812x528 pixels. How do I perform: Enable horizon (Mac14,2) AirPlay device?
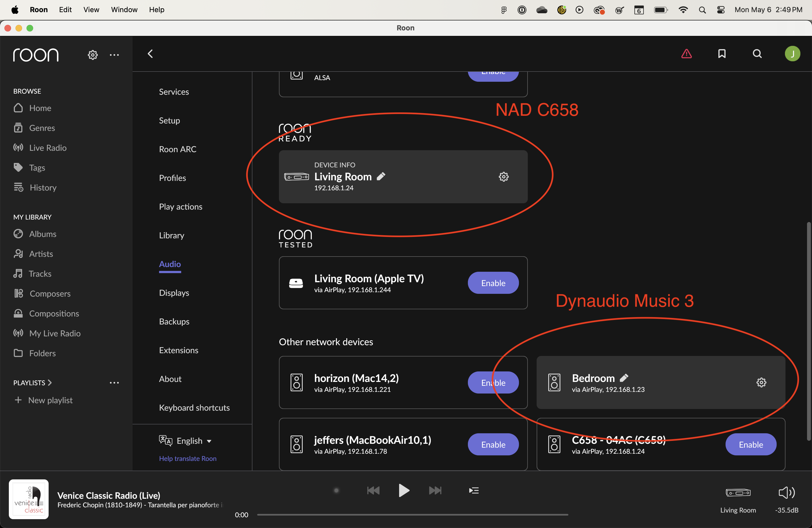[x=493, y=382]
